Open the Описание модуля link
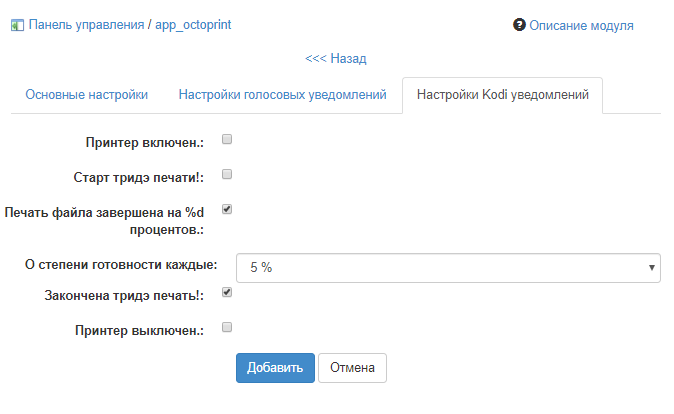Screen dimensions: 674x414 tap(581, 25)
